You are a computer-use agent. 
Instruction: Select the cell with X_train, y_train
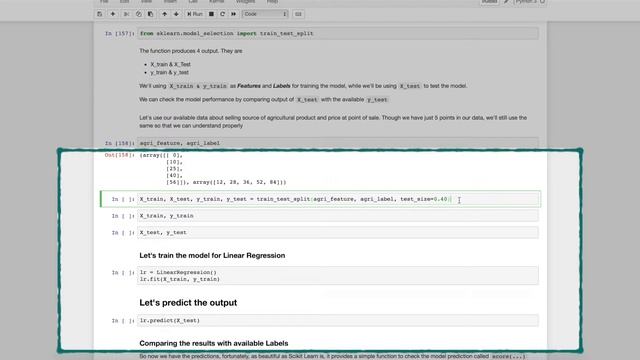point(338,216)
